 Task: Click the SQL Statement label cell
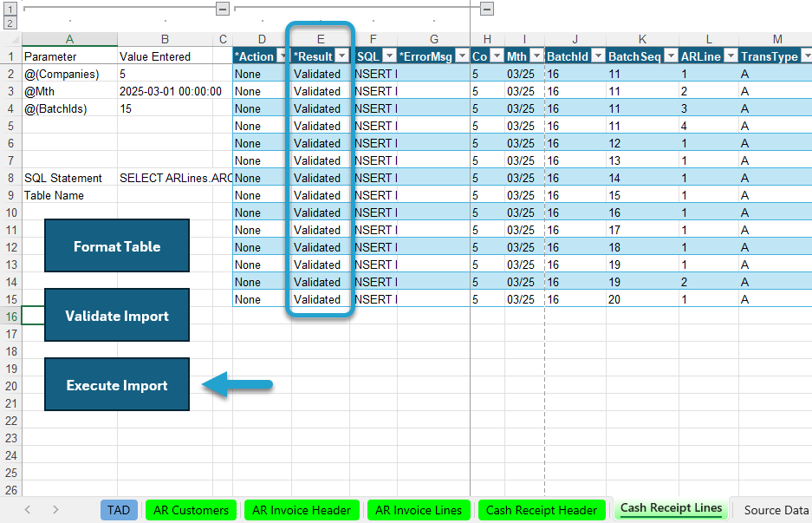pos(70,178)
